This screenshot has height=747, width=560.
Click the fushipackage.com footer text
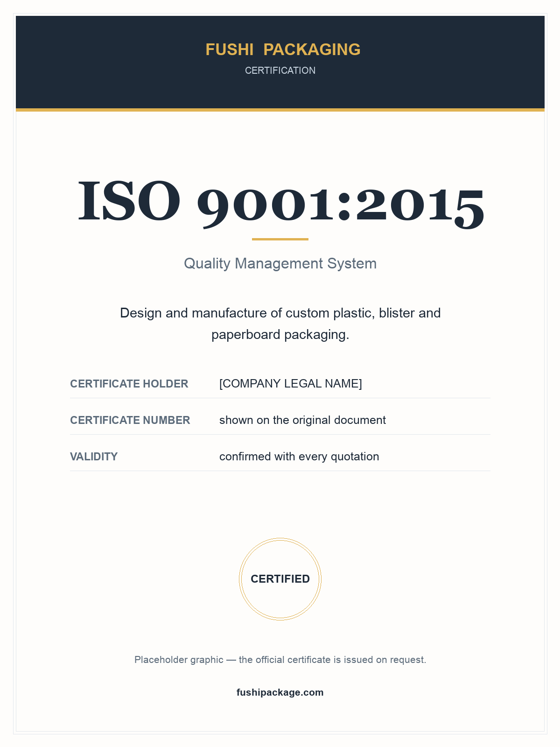click(280, 692)
